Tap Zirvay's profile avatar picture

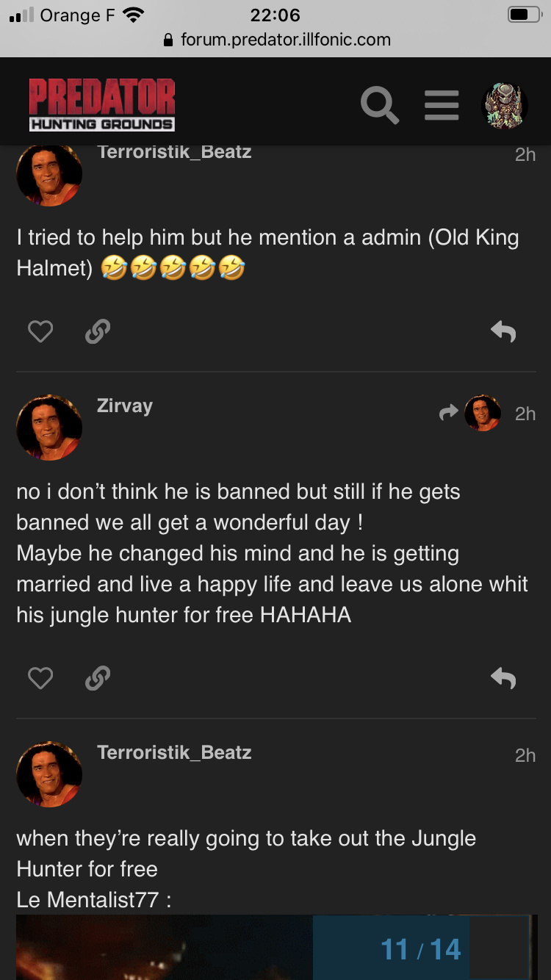click(49, 428)
